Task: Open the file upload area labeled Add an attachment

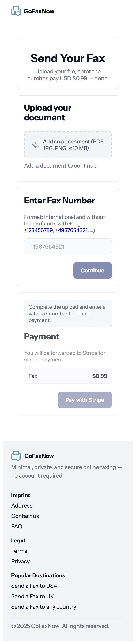Action: [68, 144]
